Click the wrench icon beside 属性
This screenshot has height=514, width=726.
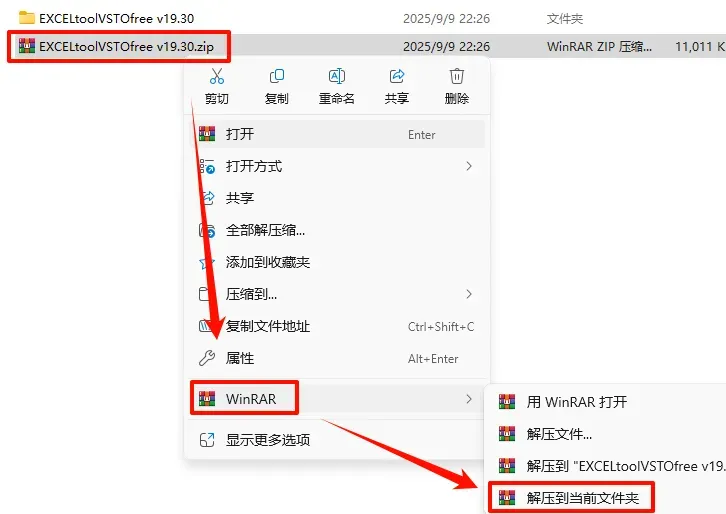(x=207, y=358)
